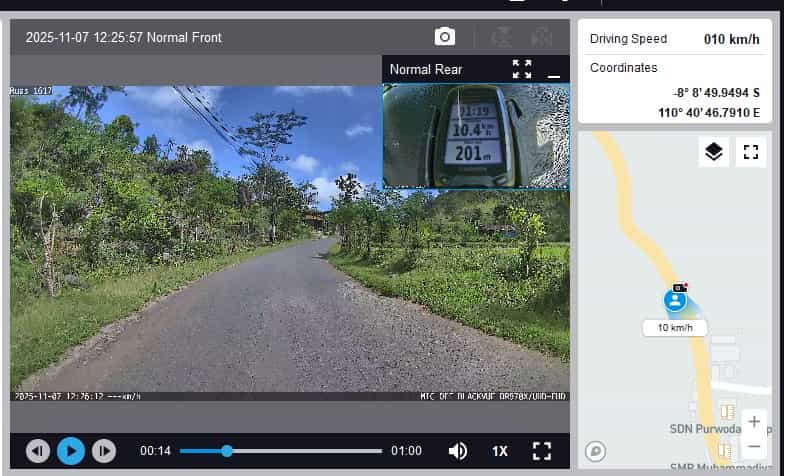Image resolution: width=787 pixels, height=476 pixels.
Task: Change the 1X playback speed
Action: tap(499, 451)
